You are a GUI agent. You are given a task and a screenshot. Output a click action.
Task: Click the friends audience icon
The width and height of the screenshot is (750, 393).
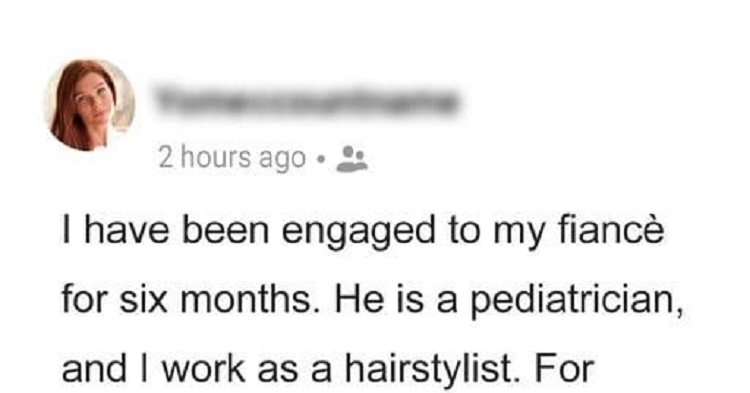[x=352, y=158]
